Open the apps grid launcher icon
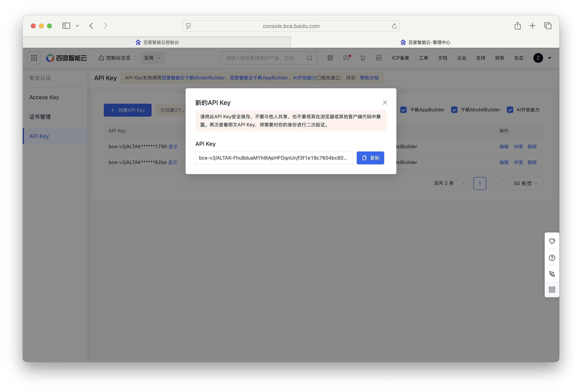 (34, 58)
